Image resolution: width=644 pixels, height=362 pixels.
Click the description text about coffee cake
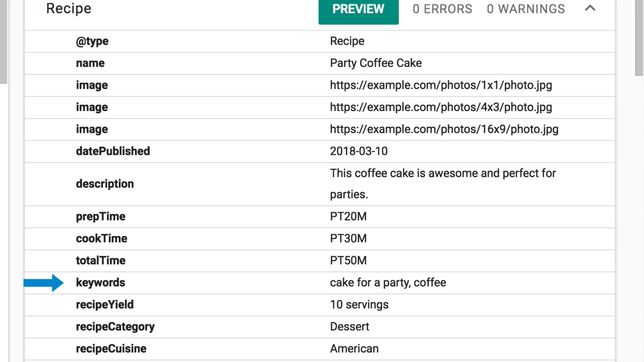click(443, 184)
